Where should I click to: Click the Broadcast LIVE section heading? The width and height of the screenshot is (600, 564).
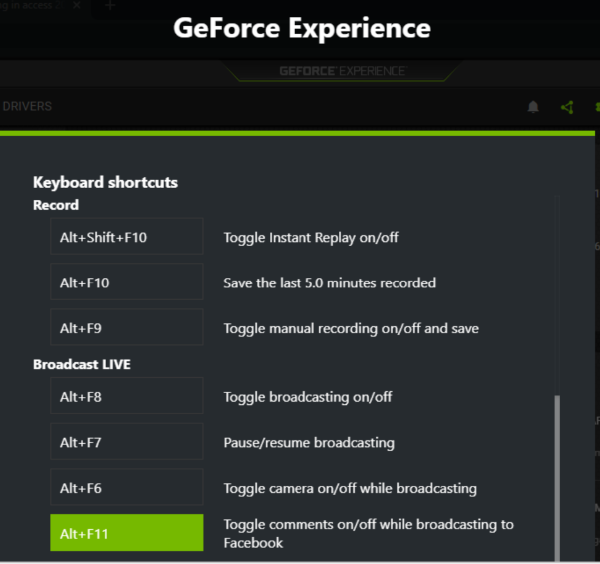click(x=82, y=364)
